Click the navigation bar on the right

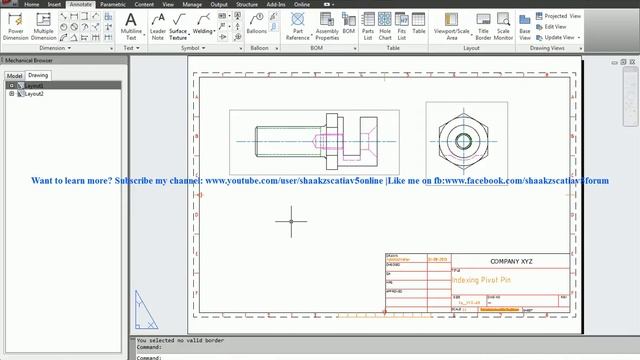click(630, 97)
